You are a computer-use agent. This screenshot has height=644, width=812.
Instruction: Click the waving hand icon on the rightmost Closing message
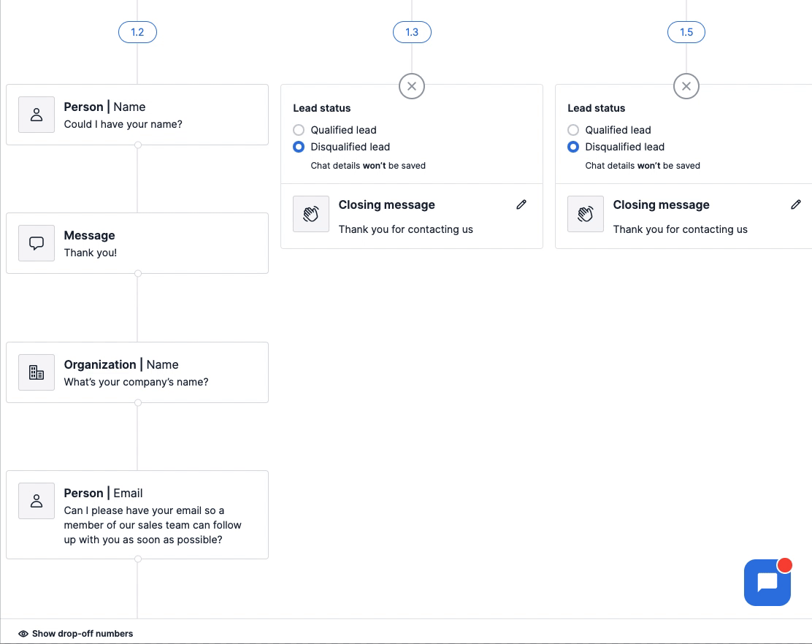pos(585,213)
